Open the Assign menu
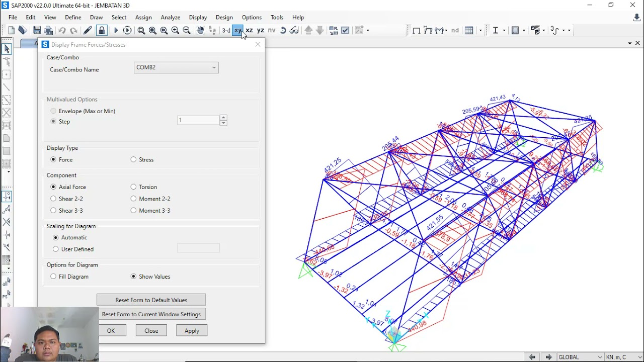The height and width of the screenshot is (362, 644). tap(143, 17)
